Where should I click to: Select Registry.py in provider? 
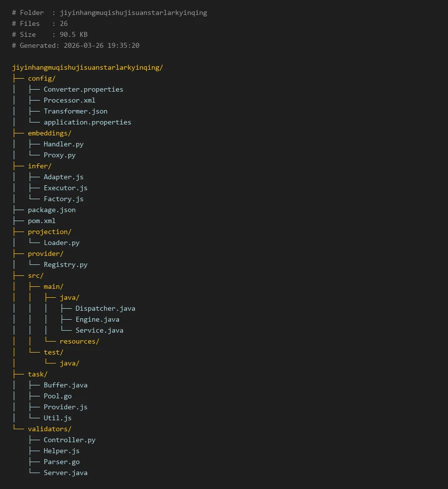click(x=65, y=264)
